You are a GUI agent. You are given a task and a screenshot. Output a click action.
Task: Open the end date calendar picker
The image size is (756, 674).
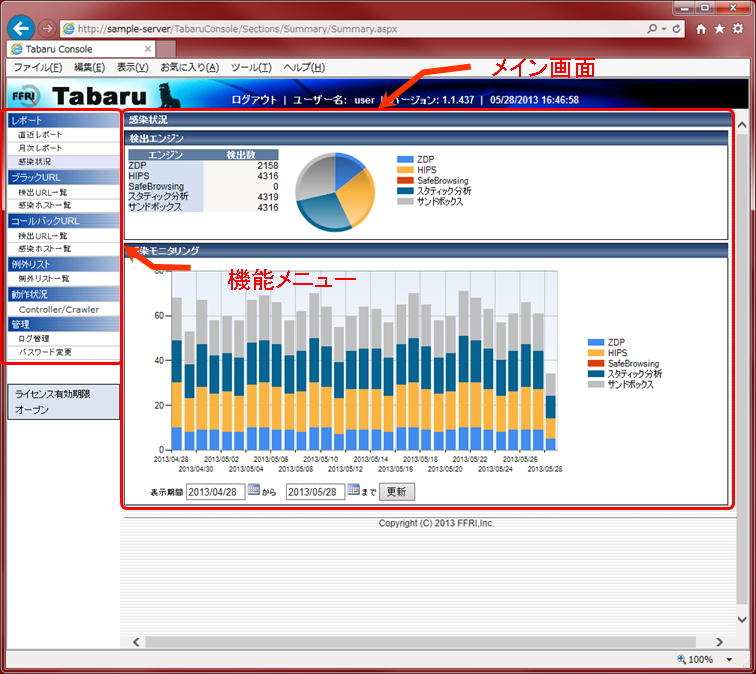(353, 490)
